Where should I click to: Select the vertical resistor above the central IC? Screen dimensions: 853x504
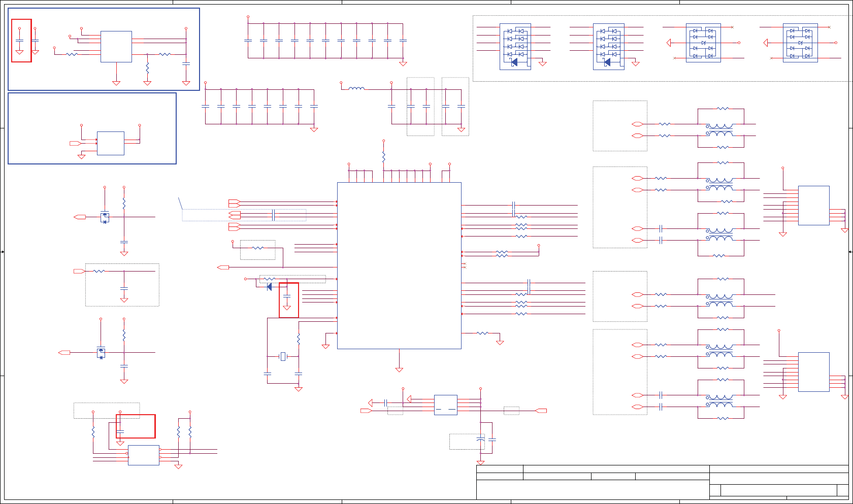tap(383, 156)
